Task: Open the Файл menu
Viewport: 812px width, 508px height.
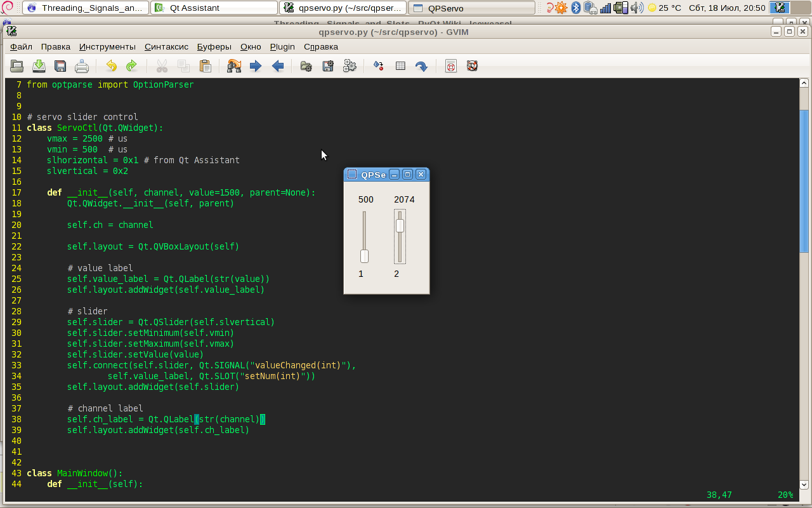Action: (x=21, y=46)
